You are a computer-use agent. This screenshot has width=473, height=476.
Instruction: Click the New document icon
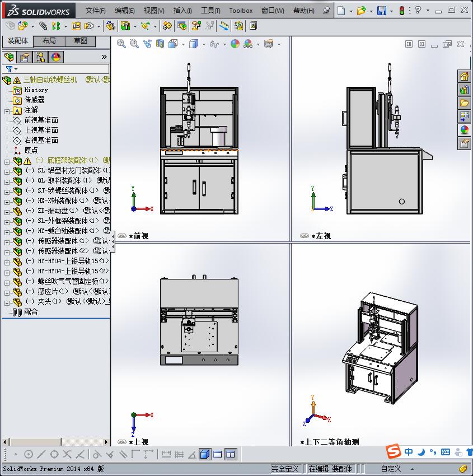pyautogui.click(x=341, y=11)
